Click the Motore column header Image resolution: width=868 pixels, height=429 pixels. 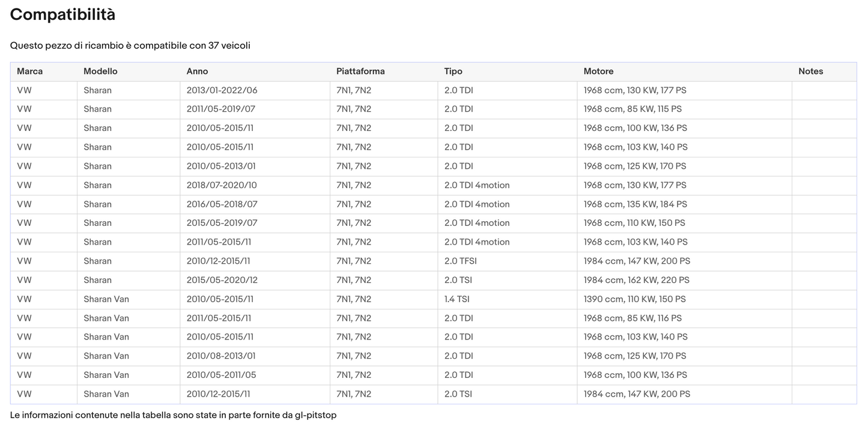point(598,71)
